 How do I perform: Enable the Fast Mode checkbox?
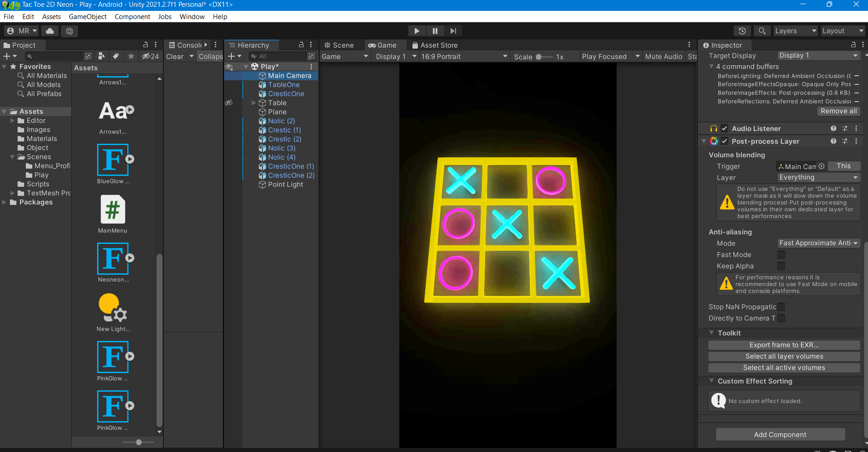[781, 255]
